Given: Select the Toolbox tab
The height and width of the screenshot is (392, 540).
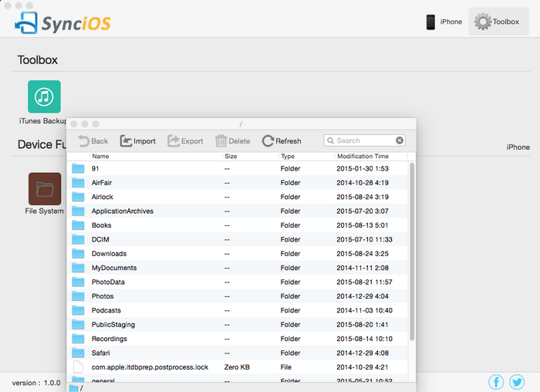Looking at the screenshot, I should pyautogui.click(x=498, y=22).
